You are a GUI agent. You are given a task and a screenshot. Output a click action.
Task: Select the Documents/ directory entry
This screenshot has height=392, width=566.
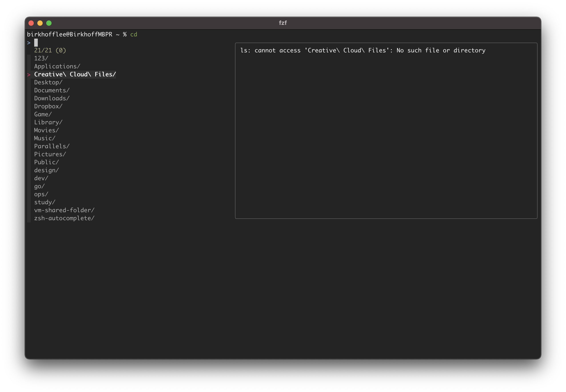pyautogui.click(x=51, y=90)
